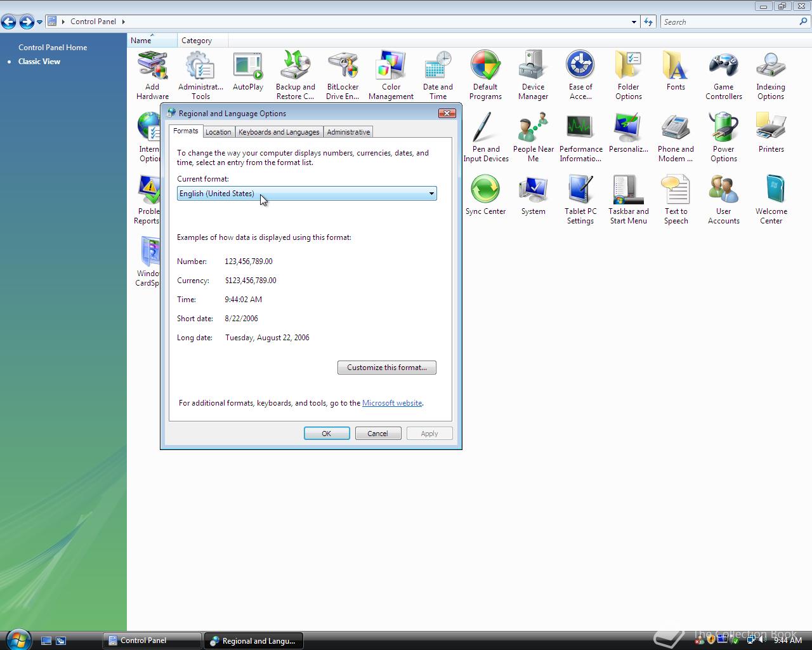Select the Formats tab
The height and width of the screenshot is (650, 812).
(186, 131)
